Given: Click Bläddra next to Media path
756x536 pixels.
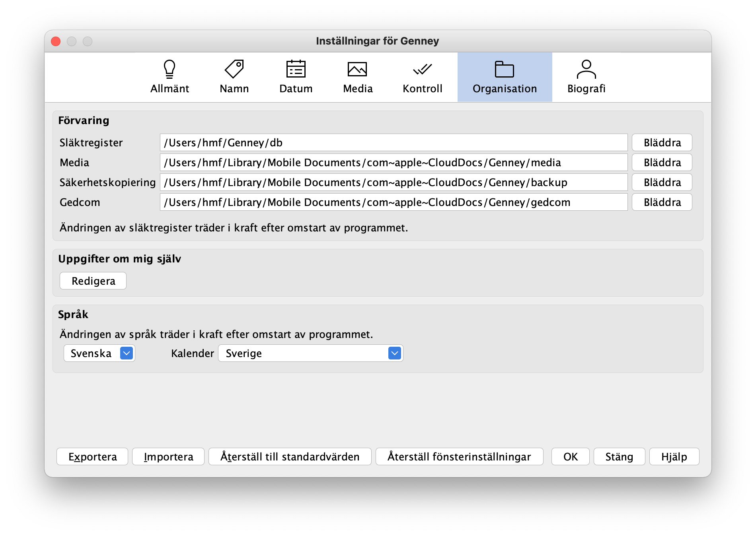Looking at the screenshot, I should (662, 163).
